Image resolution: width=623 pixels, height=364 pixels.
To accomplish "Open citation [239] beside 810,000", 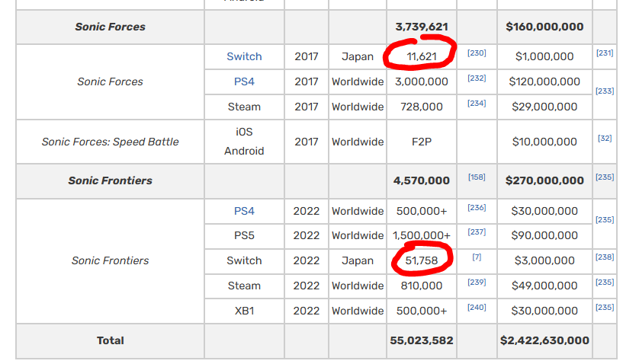I will point(477,283).
